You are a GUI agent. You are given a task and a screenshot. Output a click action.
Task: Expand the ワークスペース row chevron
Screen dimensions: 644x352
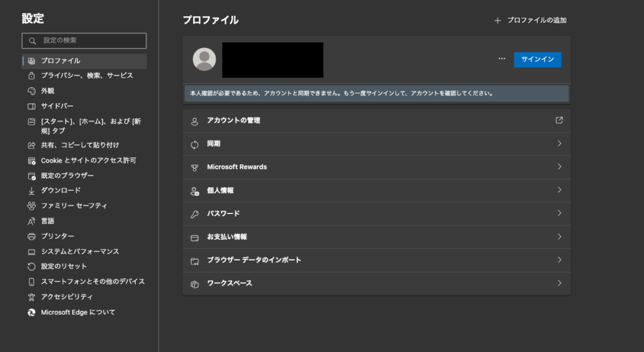(x=559, y=283)
